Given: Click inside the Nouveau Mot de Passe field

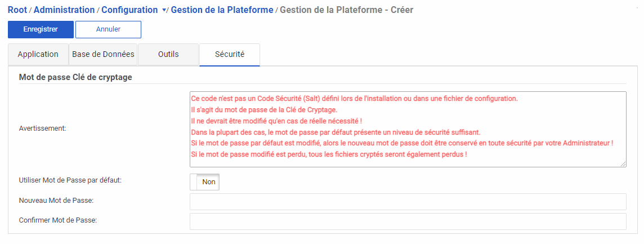Looking at the screenshot, I should pyautogui.click(x=408, y=202).
